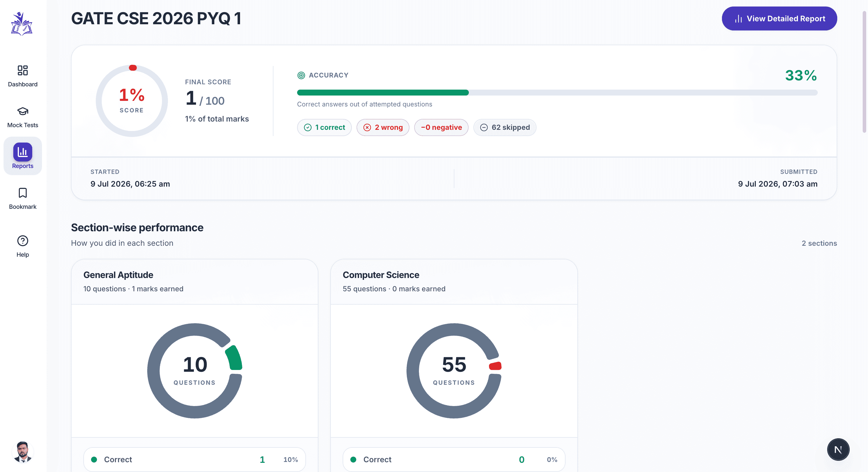Open the Help question mark icon
This screenshot has height=472, width=868.
coord(22,241)
